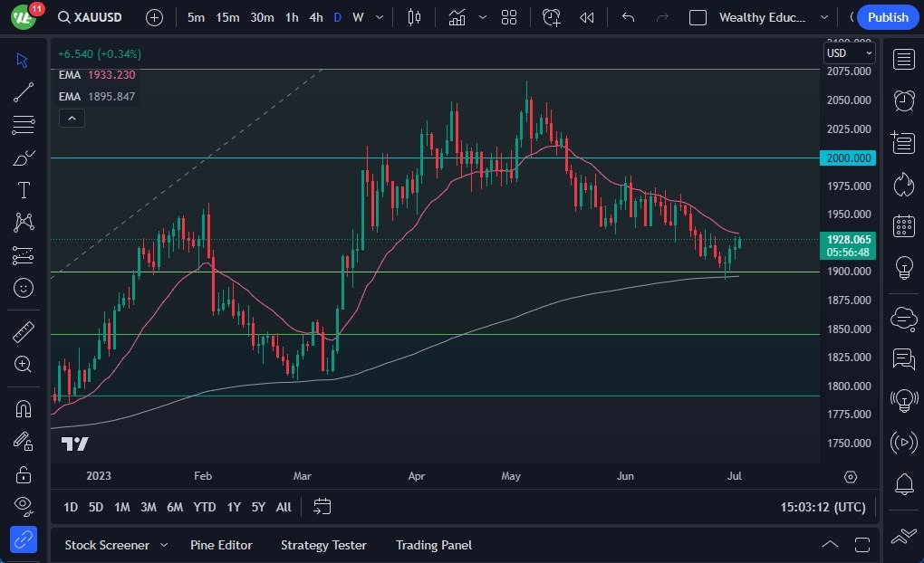Viewport: 924px width, 563px height.
Task: Click the Replay rewind icon
Action: [587, 17]
